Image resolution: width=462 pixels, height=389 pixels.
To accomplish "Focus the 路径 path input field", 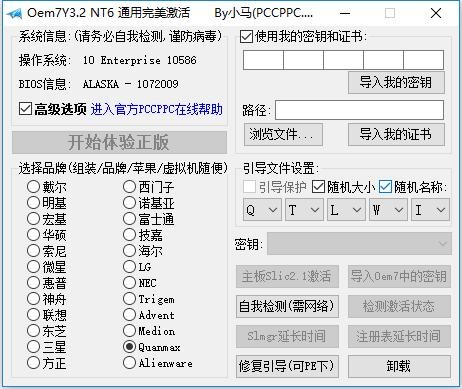I will coord(359,110).
